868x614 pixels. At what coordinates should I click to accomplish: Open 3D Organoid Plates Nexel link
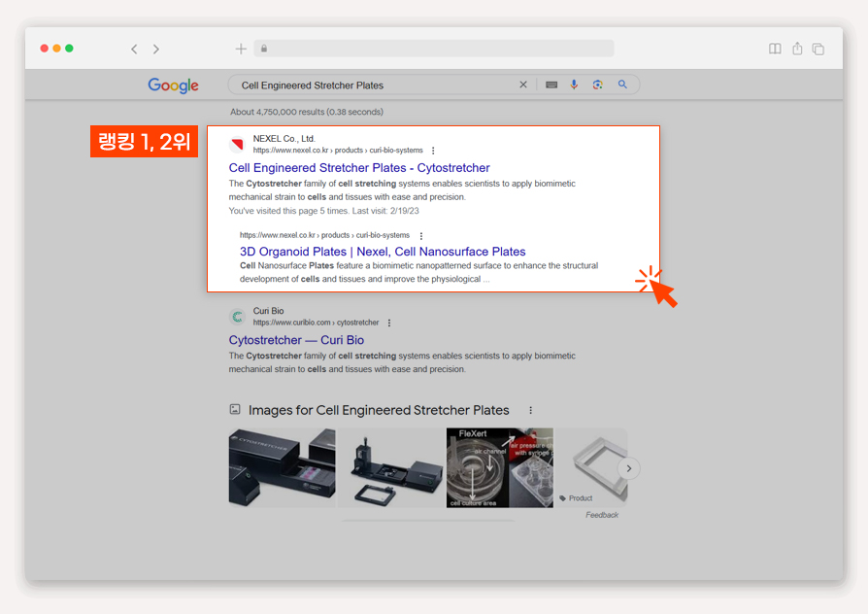tap(383, 252)
